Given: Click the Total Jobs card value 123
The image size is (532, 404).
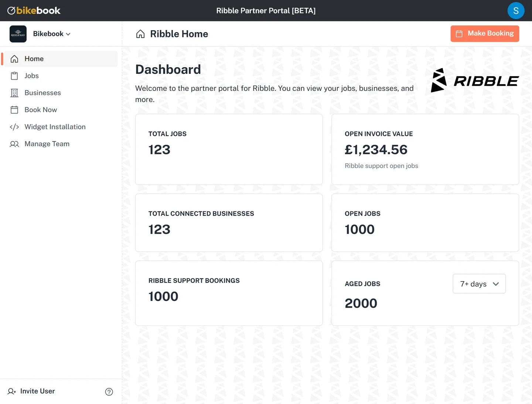Looking at the screenshot, I should coord(159,150).
